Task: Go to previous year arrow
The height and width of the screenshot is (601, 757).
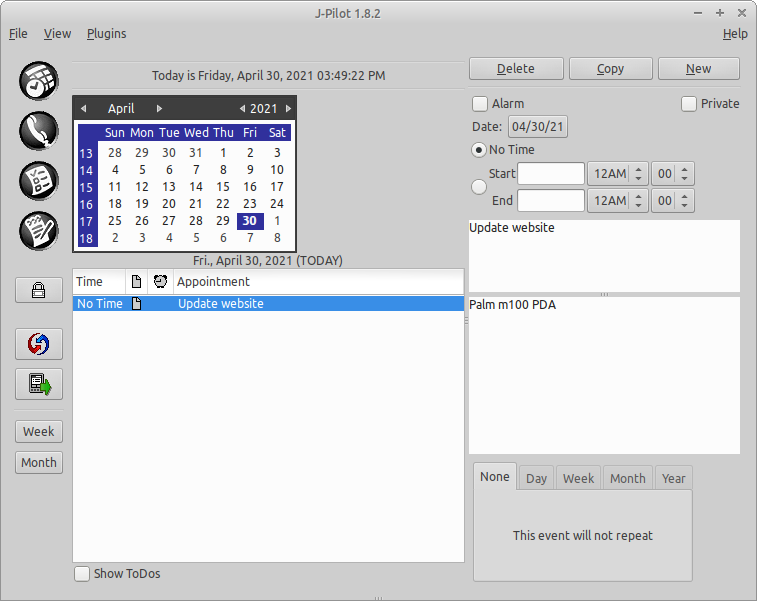Action: point(242,109)
